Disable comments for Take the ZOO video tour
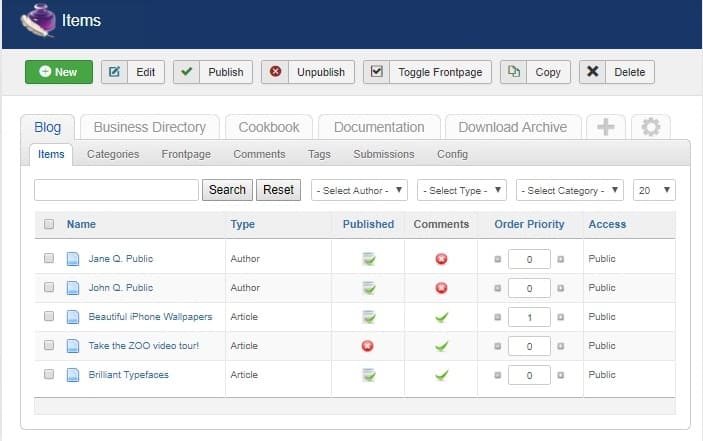The width and height of the screenshot is (703, 441). click(x=442, y=346)
